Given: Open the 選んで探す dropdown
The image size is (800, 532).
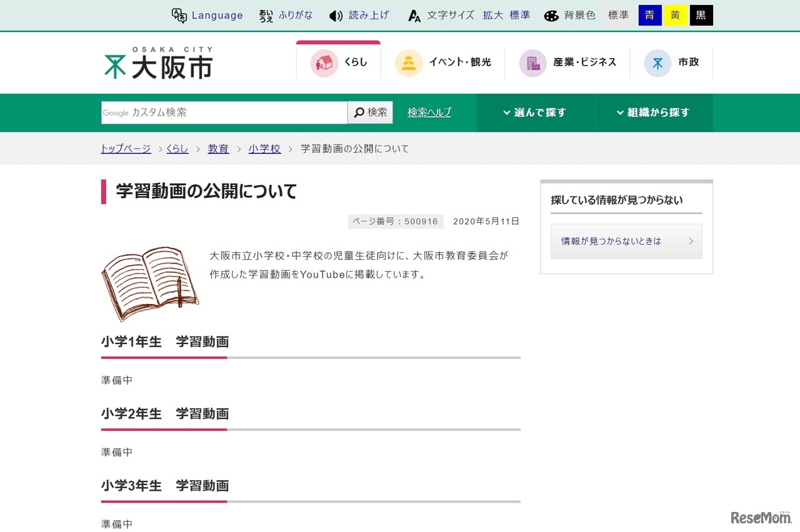Looking at the screenshot, I should point(535,112).
